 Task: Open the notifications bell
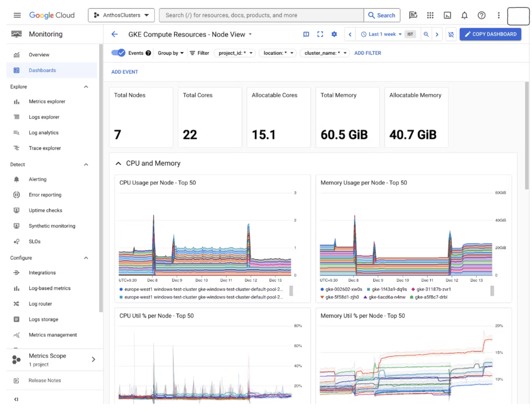pyautogui.click(x=465, y=15)
